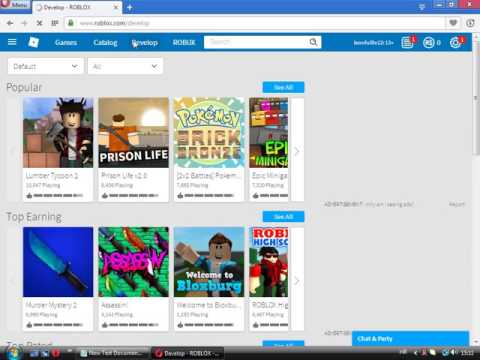Click the ROBLOX logo icon
This screenshot has width=480, height=360.
click(x=34, y=42)
